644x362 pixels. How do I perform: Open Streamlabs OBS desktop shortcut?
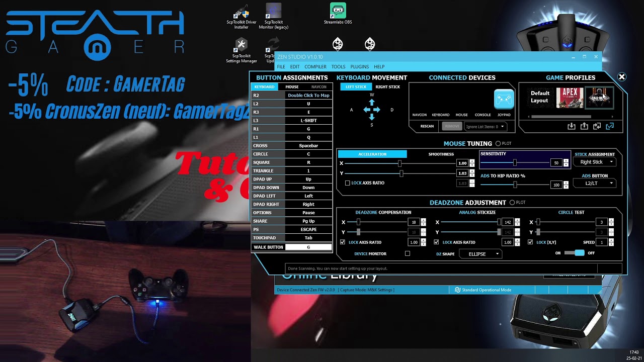click(x=338, y=14)
